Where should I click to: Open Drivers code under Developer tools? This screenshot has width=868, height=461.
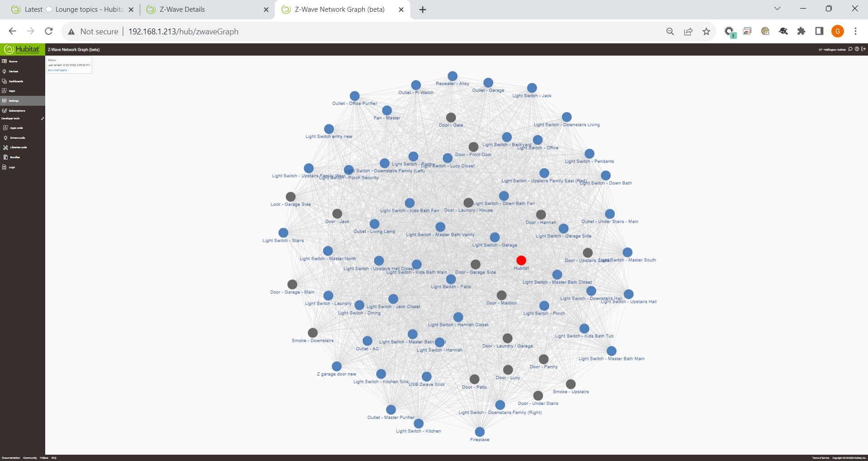[23, 138]
